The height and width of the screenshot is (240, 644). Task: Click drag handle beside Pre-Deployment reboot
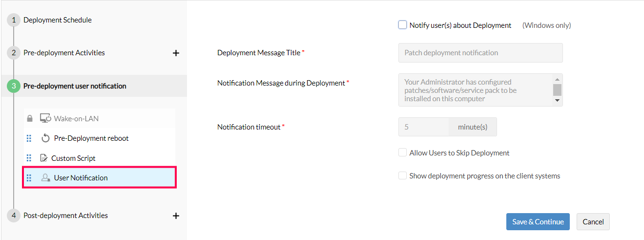click(x=29, y=138)
